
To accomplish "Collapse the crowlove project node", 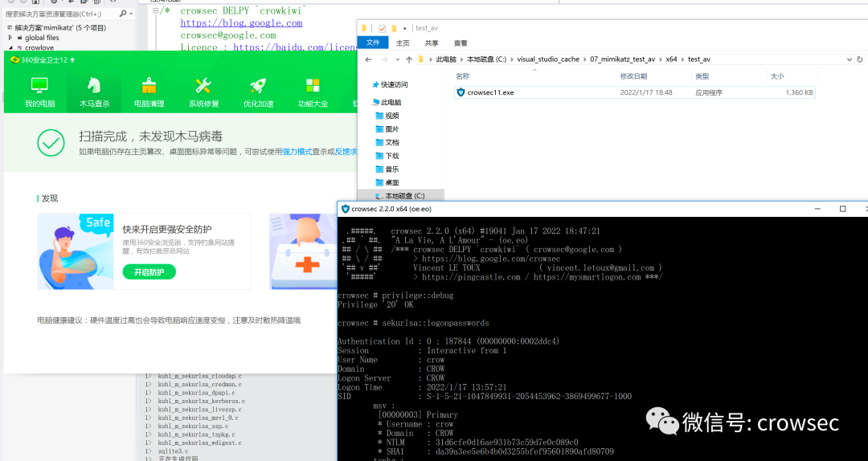I will (x=10, y=47).
